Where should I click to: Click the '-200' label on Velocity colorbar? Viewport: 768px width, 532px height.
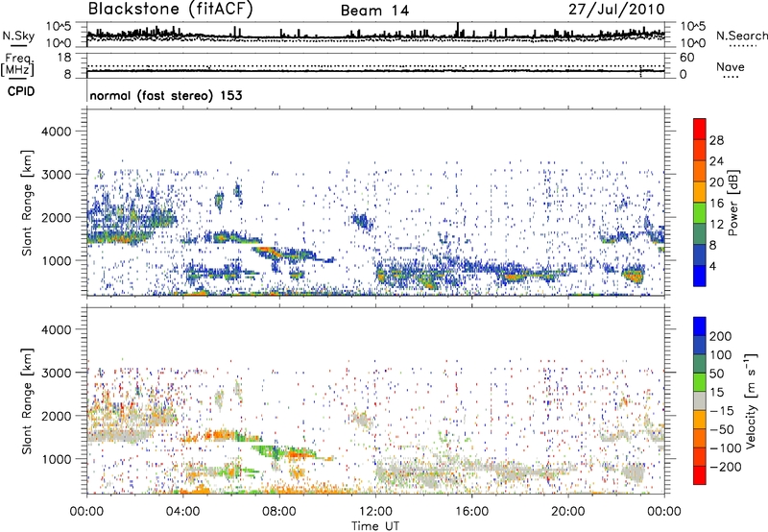click(724, 467)
